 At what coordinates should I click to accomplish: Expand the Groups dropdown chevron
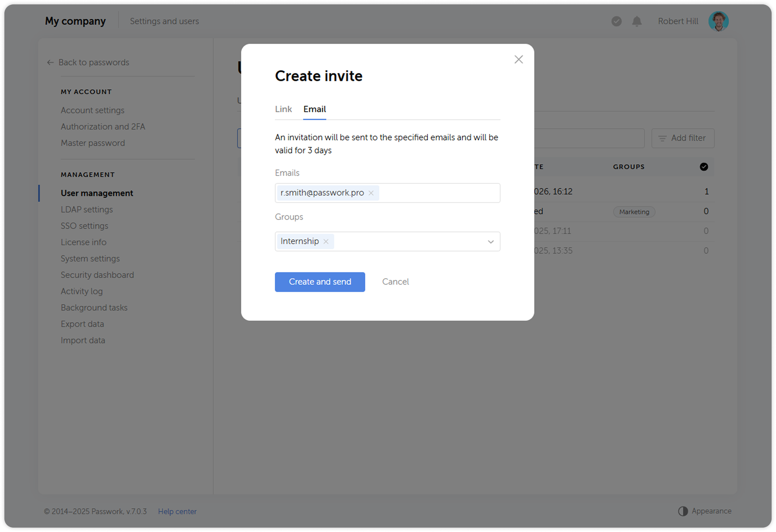pos(491,242)
